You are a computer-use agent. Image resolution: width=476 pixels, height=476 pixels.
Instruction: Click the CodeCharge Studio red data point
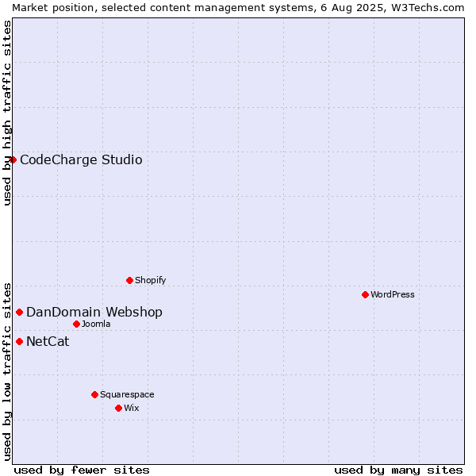pos(13,160)
